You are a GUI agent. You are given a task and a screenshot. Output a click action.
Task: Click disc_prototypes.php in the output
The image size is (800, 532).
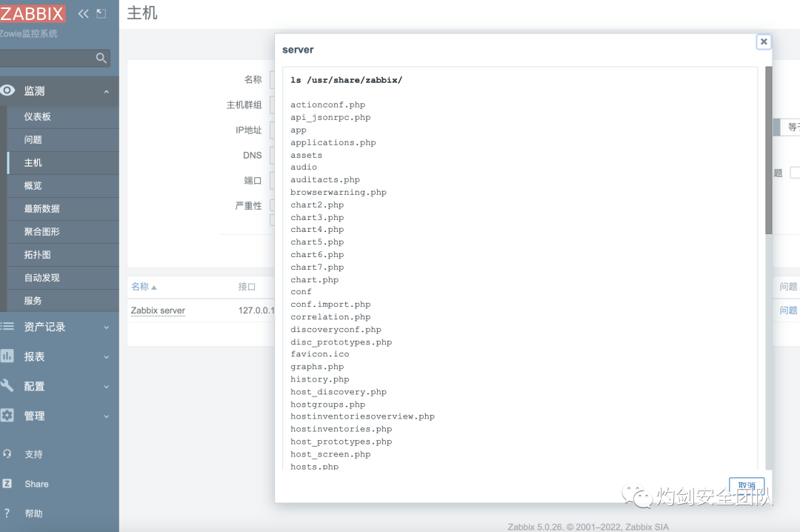pos(341,342)
